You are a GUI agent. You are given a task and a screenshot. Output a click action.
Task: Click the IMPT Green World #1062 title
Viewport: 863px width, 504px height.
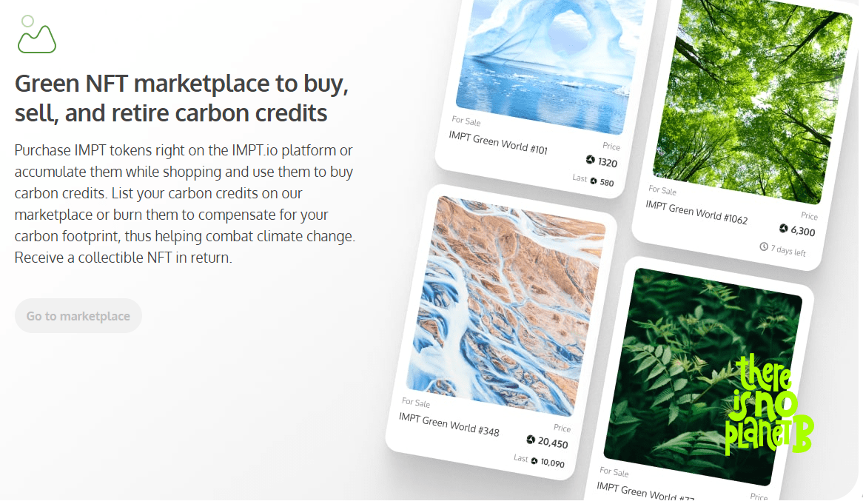(x=696, y=212)
